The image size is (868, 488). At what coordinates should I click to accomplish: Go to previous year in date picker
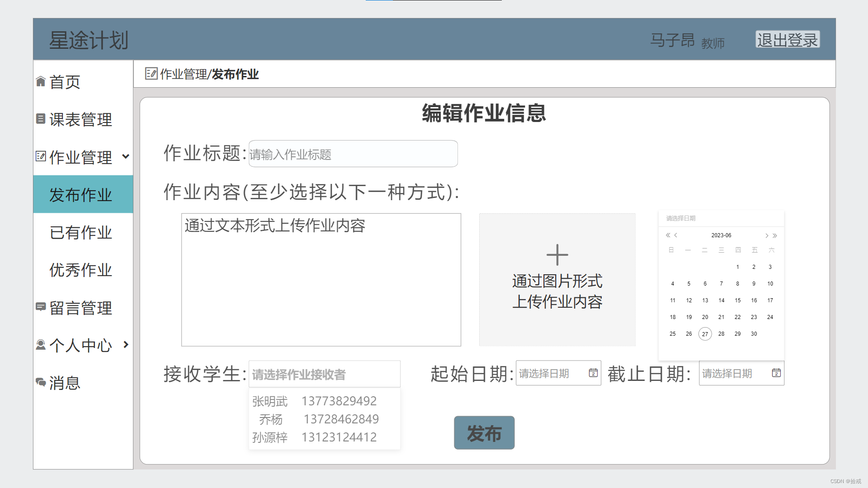(668, 235)
